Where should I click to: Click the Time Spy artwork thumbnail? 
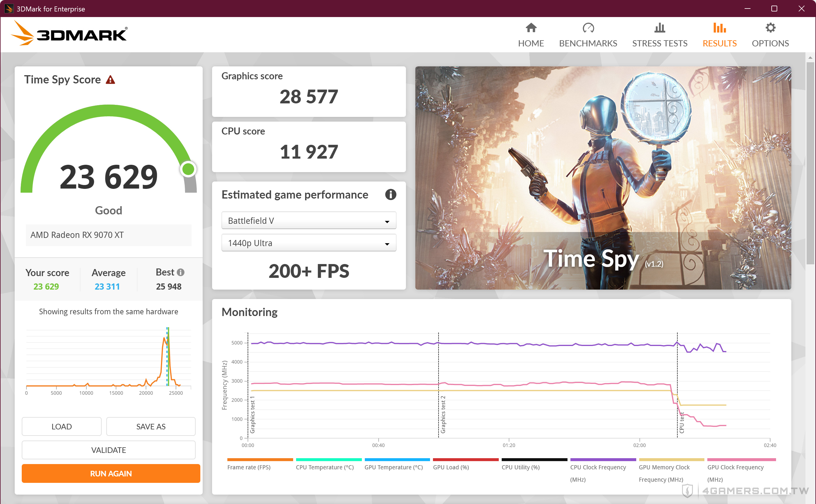tap(603, 178)
